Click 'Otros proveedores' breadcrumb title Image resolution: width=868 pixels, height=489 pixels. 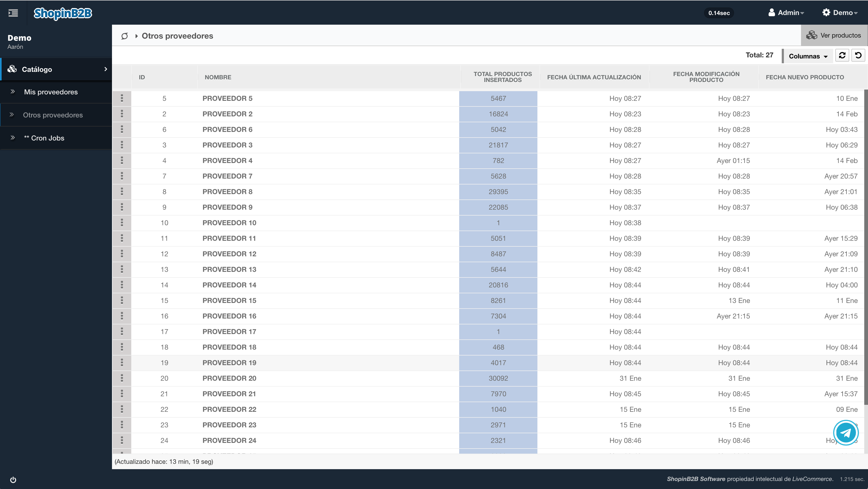pos(177,36)
